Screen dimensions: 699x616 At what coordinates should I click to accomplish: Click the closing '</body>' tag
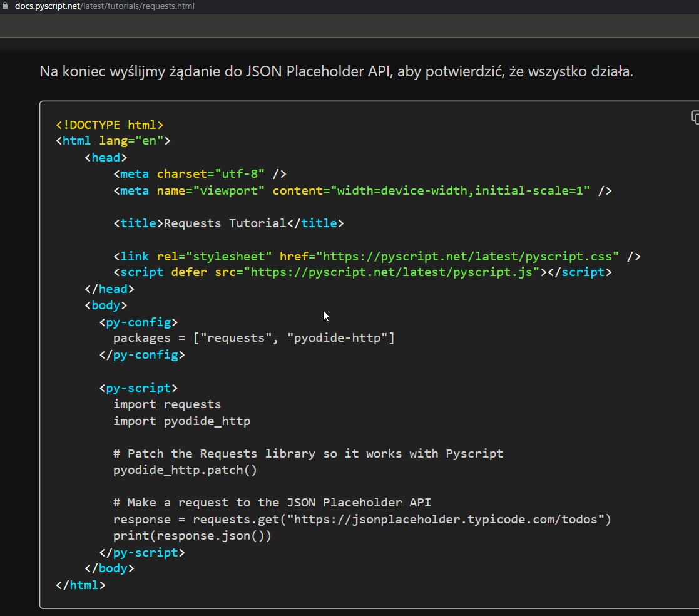click(110, 568)
